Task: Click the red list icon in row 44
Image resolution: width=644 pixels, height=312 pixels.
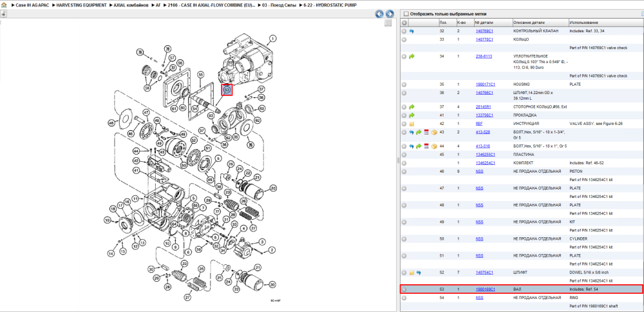Action: coord(426,146)
